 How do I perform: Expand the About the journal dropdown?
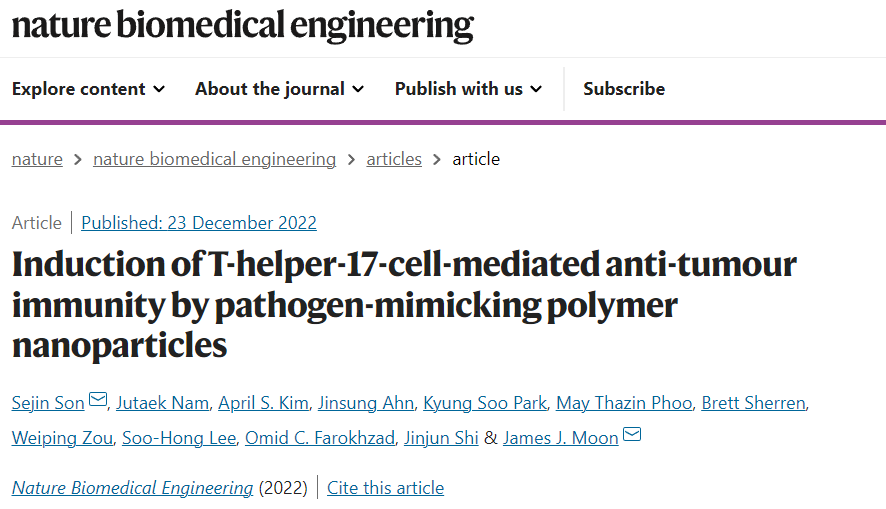tap(280, 89)
